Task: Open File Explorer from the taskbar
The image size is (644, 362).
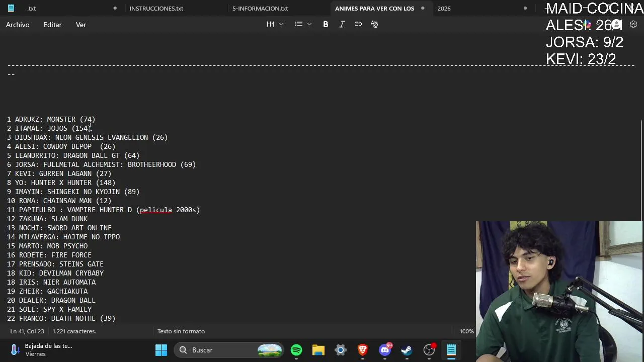Action: (318, 350)
